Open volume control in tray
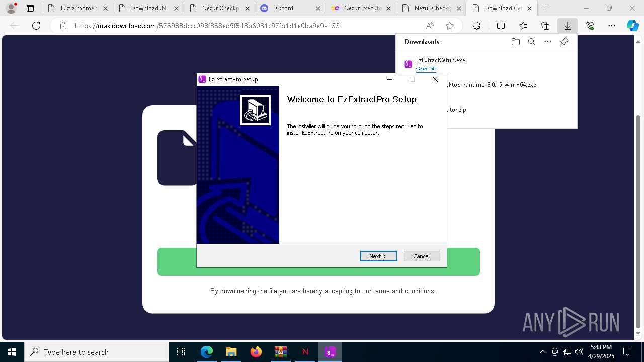 coord(579,352)
